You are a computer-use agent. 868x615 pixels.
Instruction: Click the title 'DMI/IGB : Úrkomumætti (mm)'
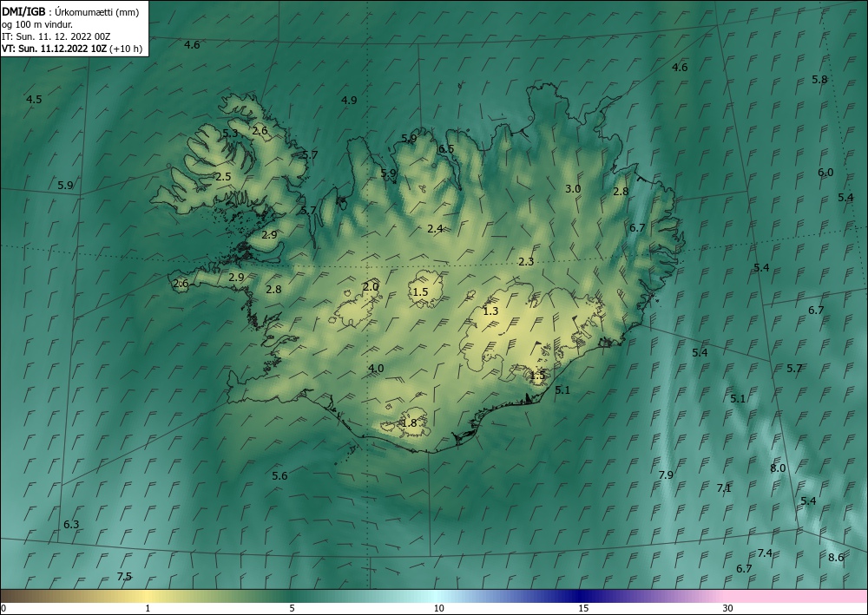tap(70, 12)
